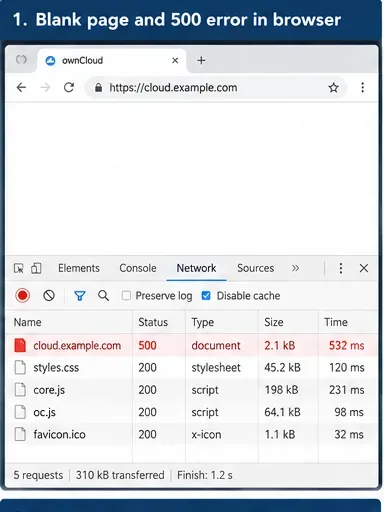Click the 198 kB size cell
Screen dimensions: 384x512
coord(281,390)
